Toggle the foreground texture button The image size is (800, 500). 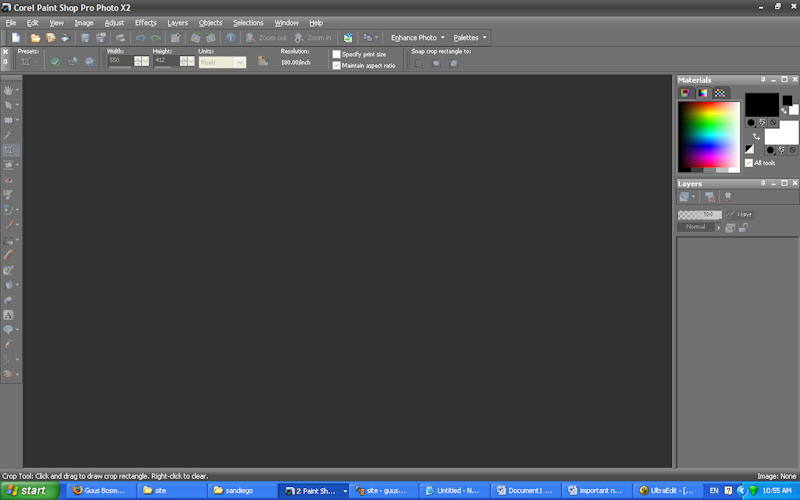point(762,122)
